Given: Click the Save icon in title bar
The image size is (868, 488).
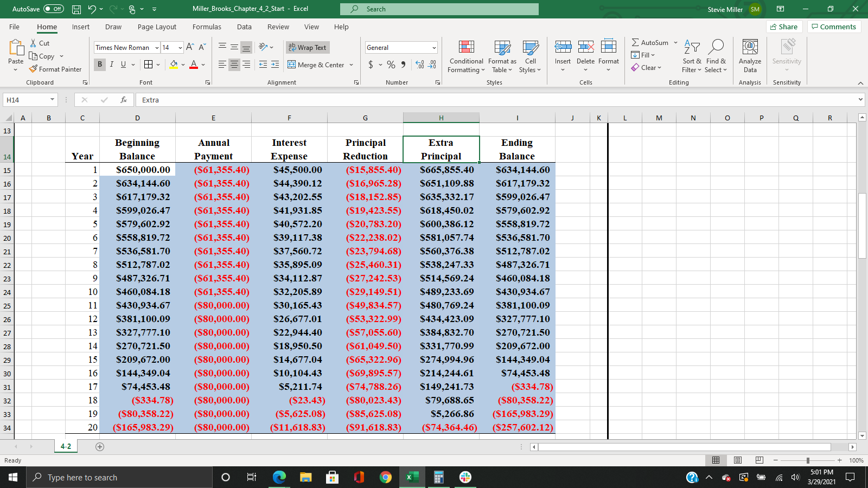Looking at the screenshot, I should click(76, 9).
